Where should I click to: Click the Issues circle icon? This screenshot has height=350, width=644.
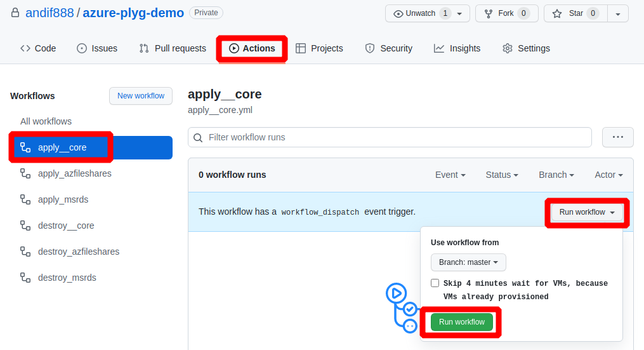pos(82,48)
